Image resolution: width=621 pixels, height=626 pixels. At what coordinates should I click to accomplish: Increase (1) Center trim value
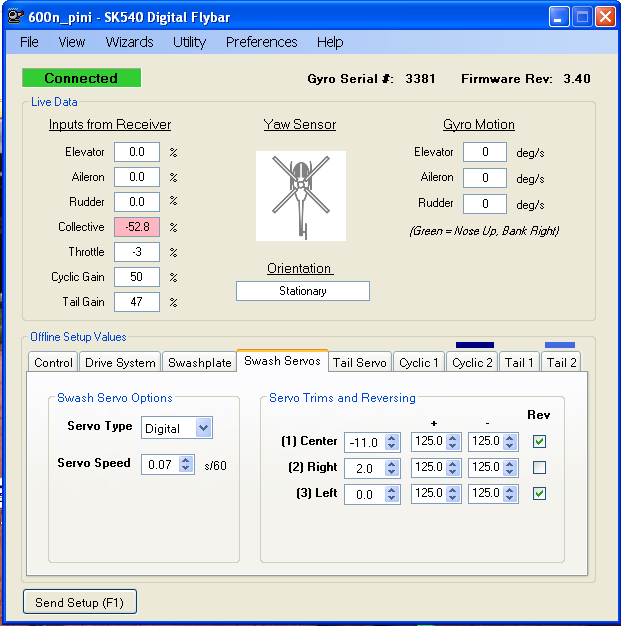click(x=391, y=438)
